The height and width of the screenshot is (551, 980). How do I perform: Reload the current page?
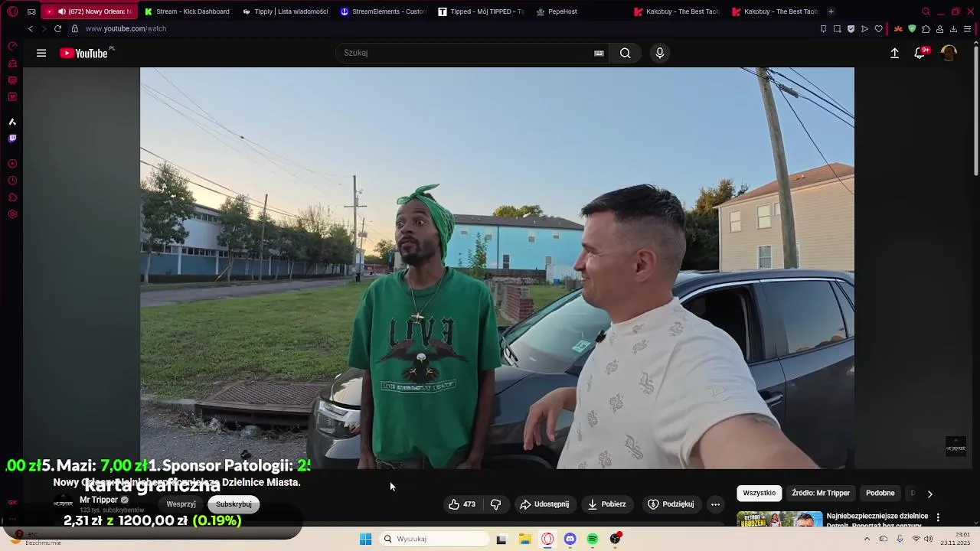(57, 28)
